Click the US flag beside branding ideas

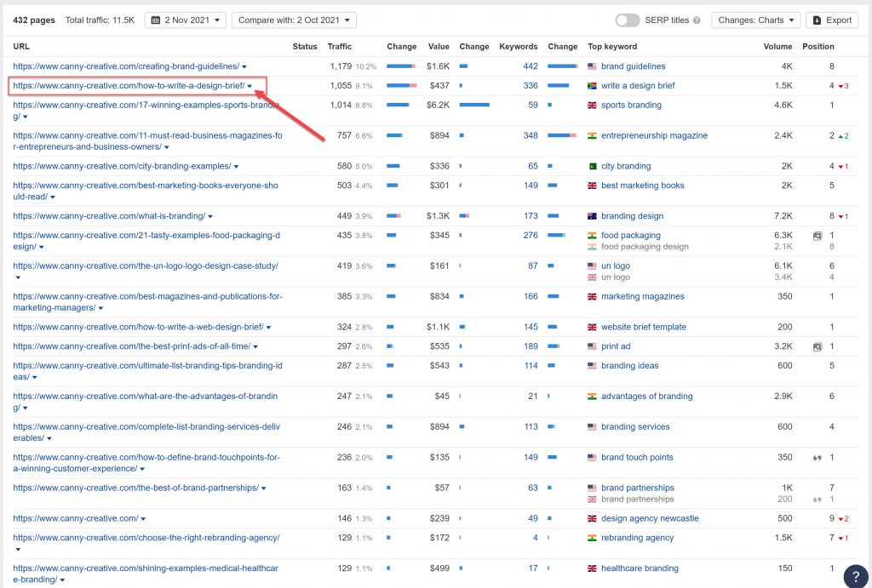pos(593,366)
